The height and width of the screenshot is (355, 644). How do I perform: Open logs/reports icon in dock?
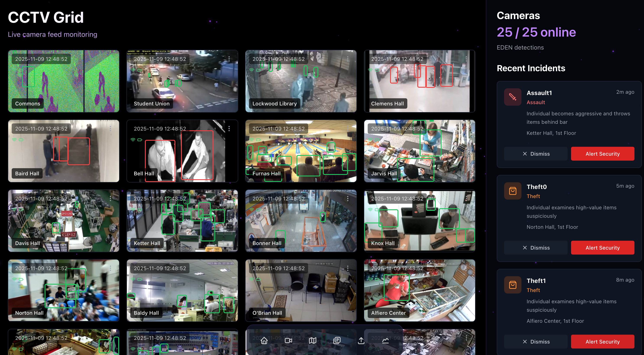337,340
